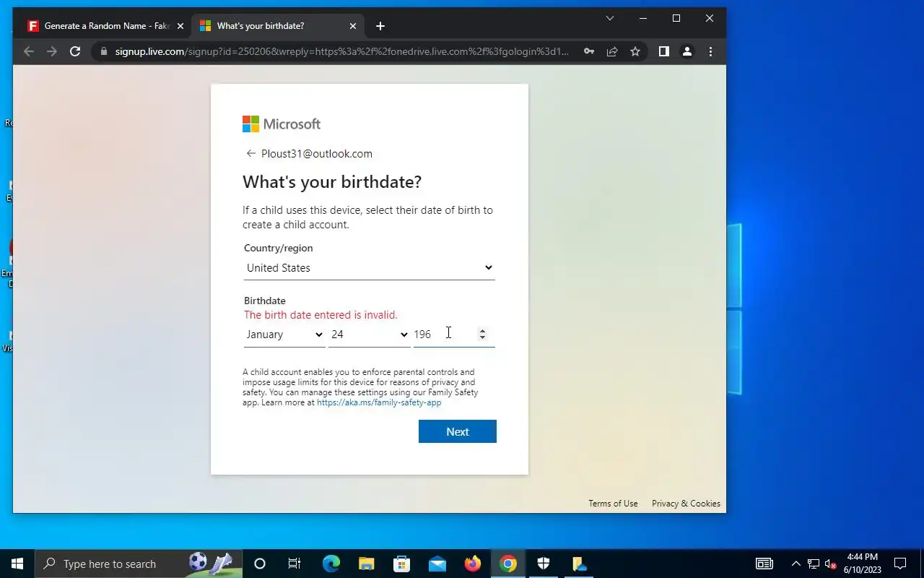This screenshot has height=578, width=924.
Task: Click the Next button
Action: pyautogui.click(x=458, y=431)
